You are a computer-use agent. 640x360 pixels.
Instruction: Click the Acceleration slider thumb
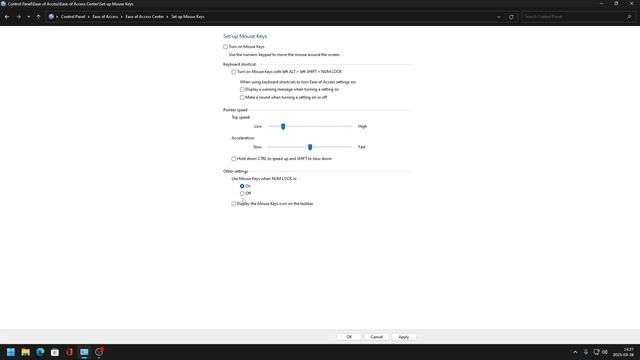coord(310,147)
